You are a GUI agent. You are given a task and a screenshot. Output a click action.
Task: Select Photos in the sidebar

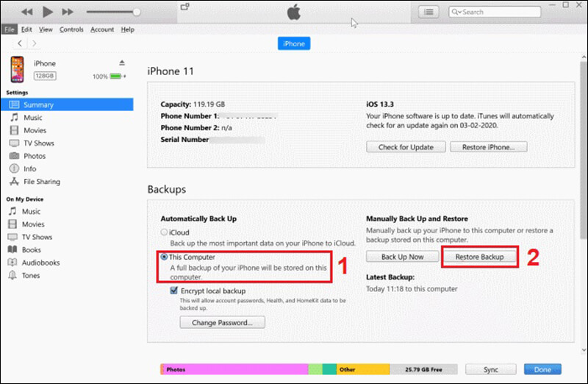(35, 156)
